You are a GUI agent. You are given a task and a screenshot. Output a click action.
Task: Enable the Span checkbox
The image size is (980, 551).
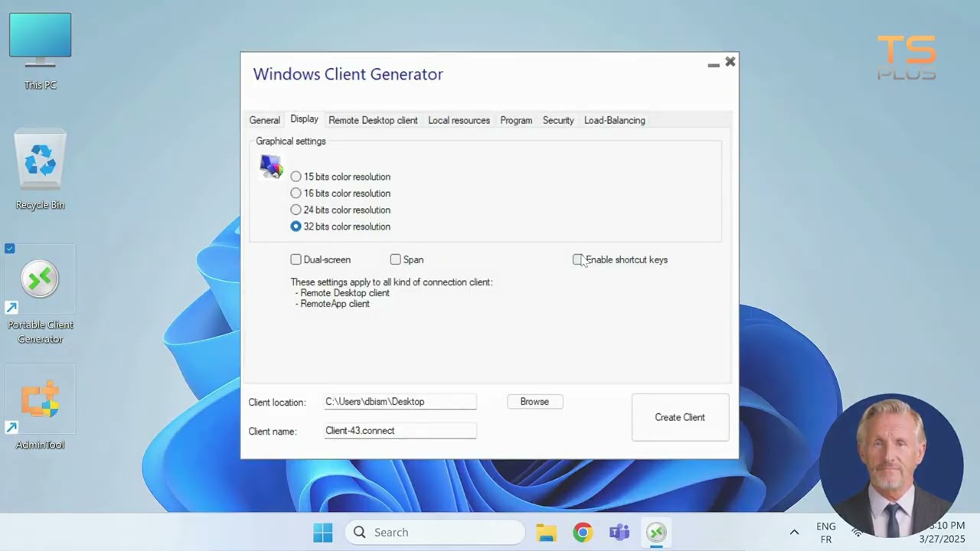tap(395, 259)
